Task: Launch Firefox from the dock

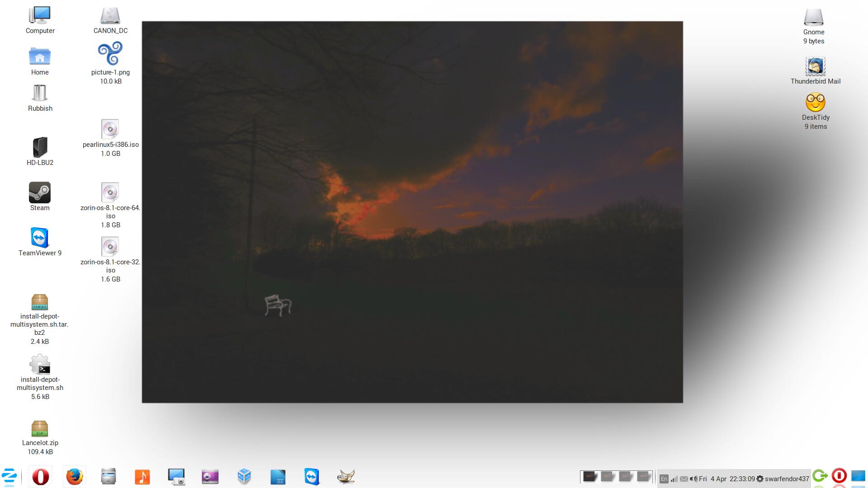Action: click(75, 477)
